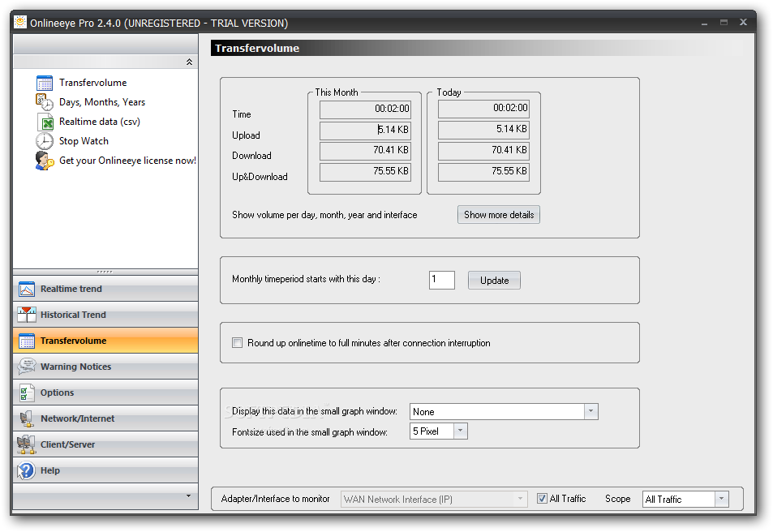Click the Transfervolume calendar icon in tree
This screenshot has width=773, height=532.
45,83
